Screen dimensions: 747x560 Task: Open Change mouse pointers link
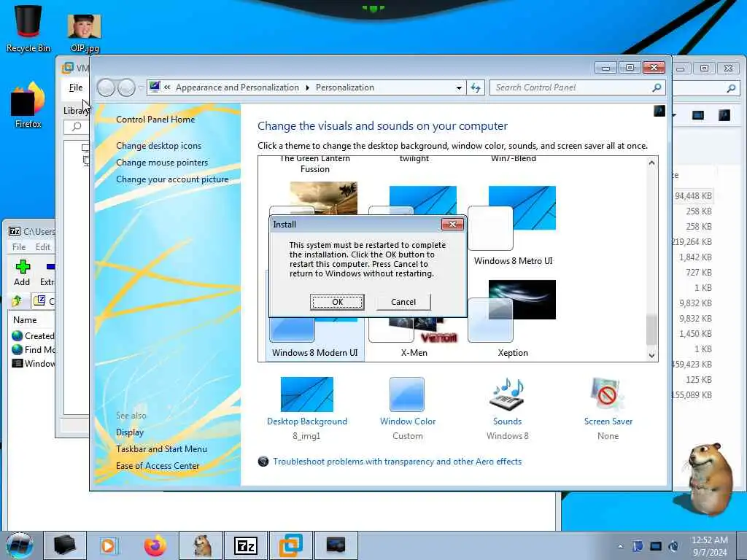click(162, 163)
